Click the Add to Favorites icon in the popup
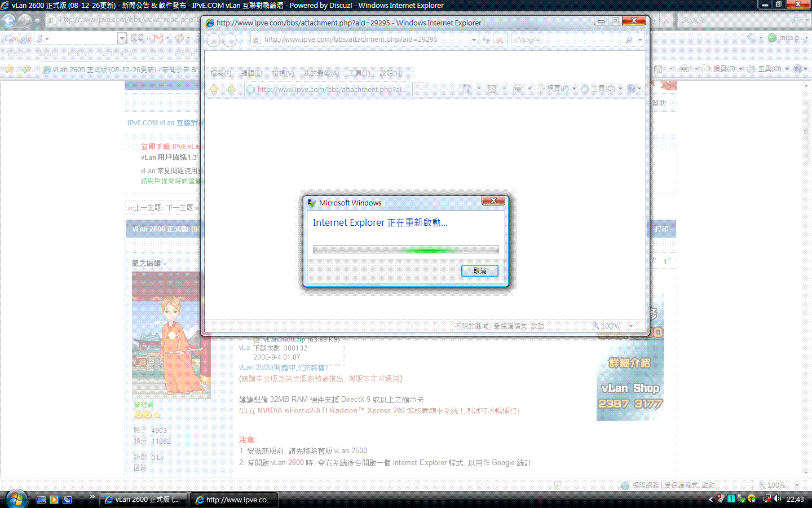The width and height of the screenshot is (812, 508). pyautogui.click(x=230, y=89)
